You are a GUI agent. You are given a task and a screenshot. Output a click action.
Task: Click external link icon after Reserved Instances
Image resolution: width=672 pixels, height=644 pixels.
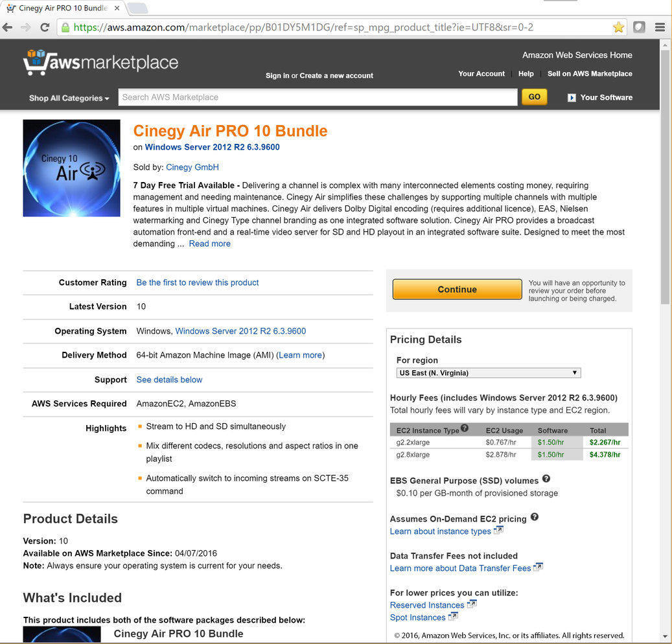tap(471, 604)
